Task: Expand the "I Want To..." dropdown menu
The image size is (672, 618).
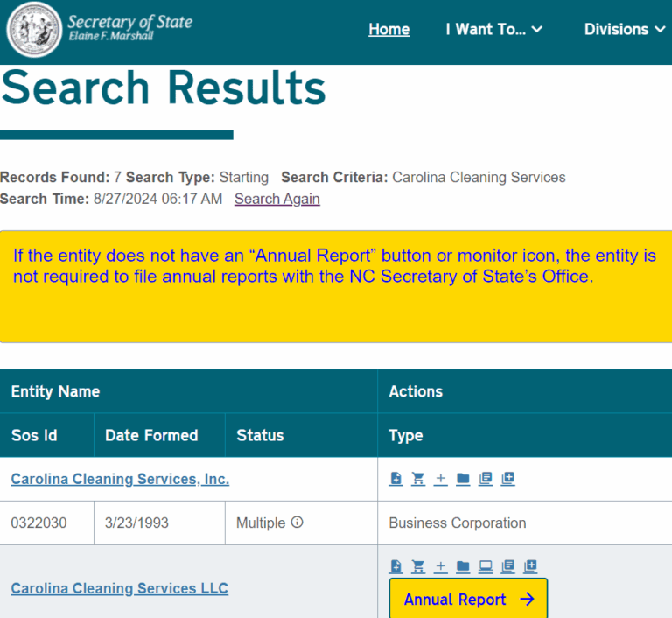Action: pyautogui.click(x=493, y=30)
